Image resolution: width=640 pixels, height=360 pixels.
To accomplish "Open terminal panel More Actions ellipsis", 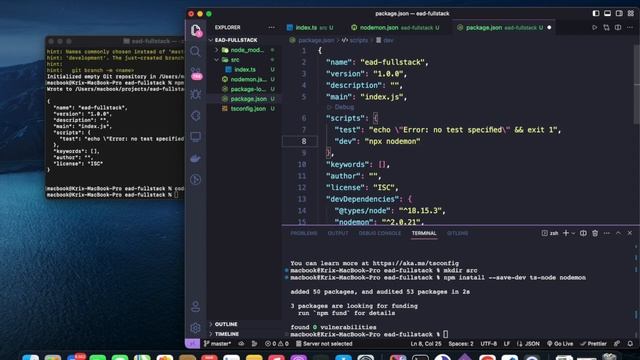I will [x=607, y=233].
